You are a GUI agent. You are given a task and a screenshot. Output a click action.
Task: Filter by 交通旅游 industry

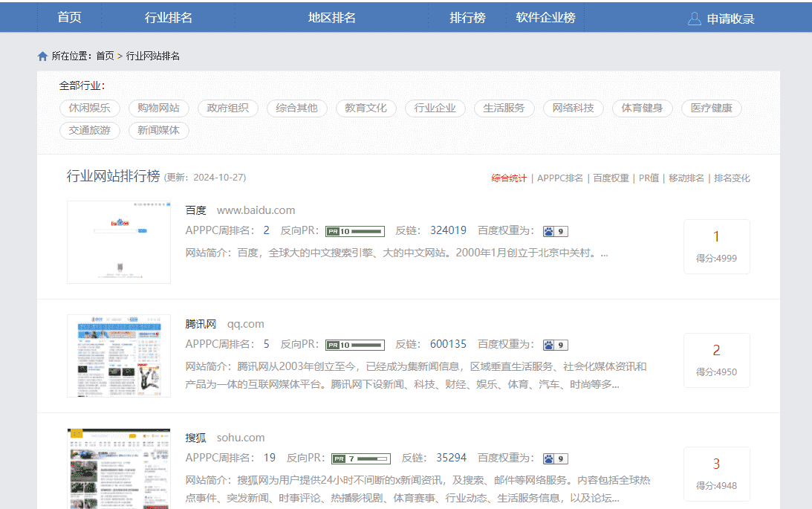[x=90, y=131]
